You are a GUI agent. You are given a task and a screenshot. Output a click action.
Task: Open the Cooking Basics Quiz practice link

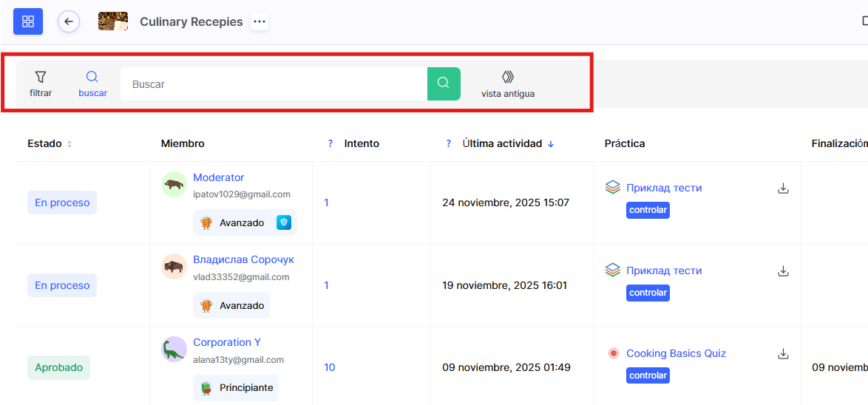tap(676, 353)
